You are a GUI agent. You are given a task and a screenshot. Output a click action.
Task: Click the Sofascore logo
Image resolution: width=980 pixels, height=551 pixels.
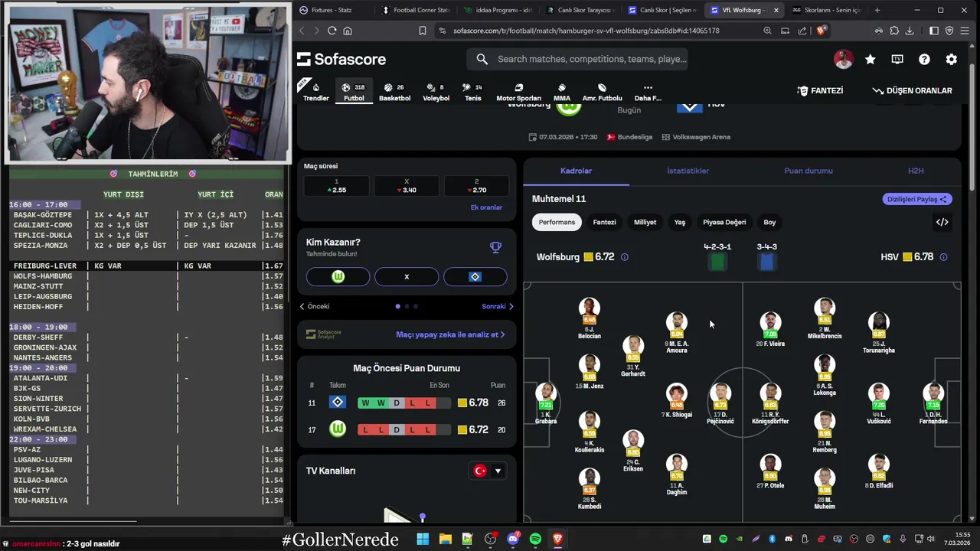[x=341, y=59]
